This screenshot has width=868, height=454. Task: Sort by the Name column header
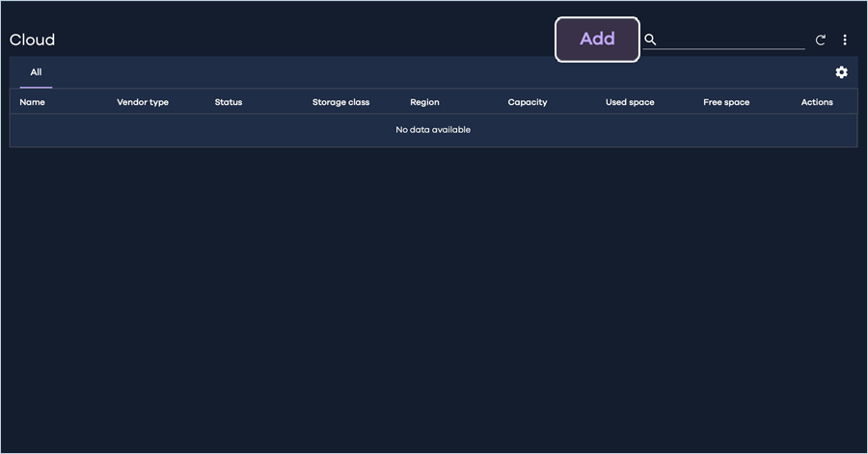coord(33,102)
